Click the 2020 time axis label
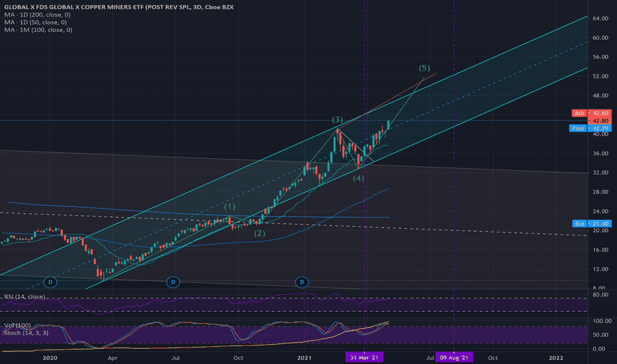The image size is (617, 364). (x=50, y=357)
